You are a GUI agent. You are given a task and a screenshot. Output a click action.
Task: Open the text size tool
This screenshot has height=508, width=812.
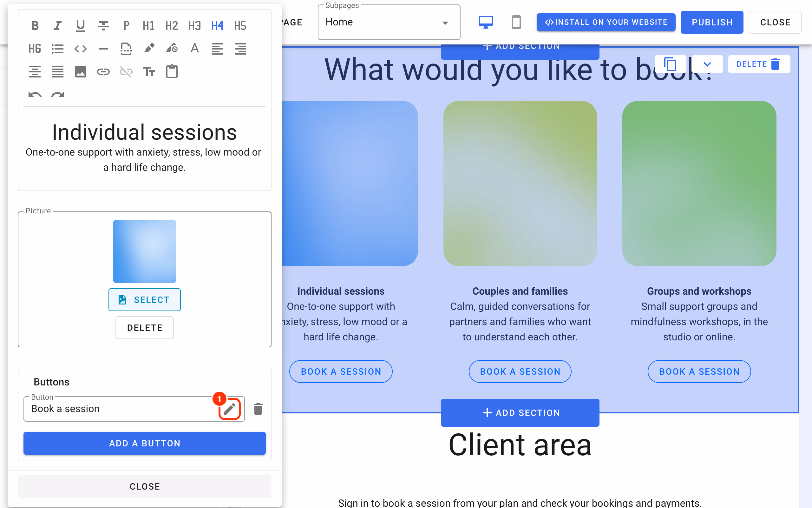click(x=149, y=71)
